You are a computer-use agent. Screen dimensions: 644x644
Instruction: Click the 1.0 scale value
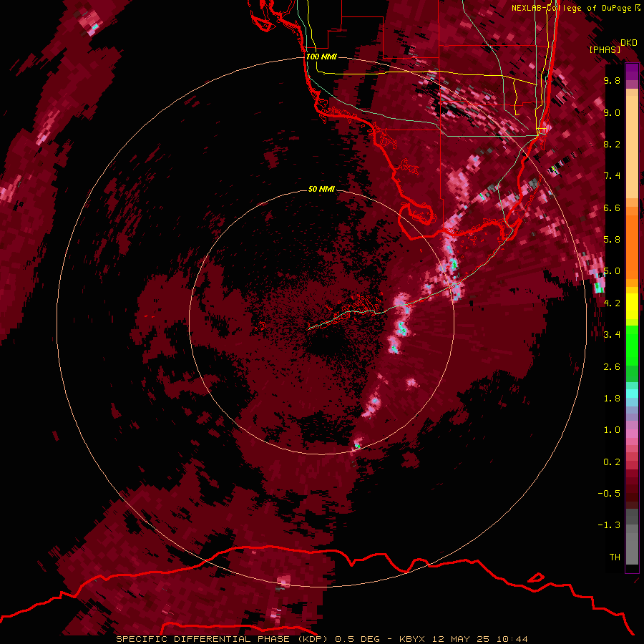612,430
